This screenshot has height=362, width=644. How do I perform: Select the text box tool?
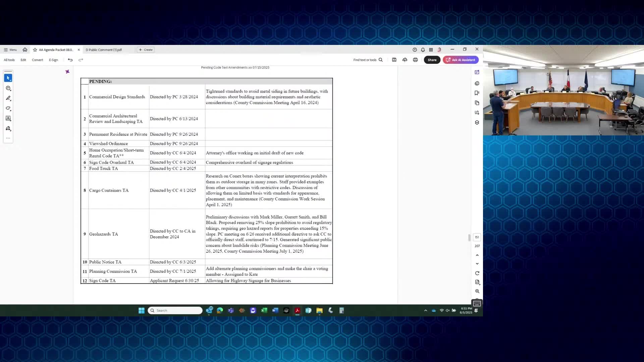8,118
